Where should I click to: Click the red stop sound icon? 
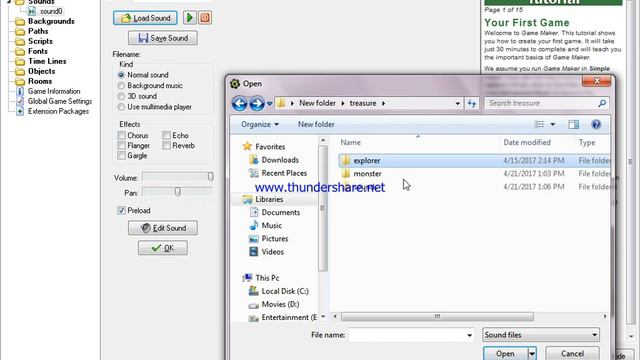coord(205,18)
